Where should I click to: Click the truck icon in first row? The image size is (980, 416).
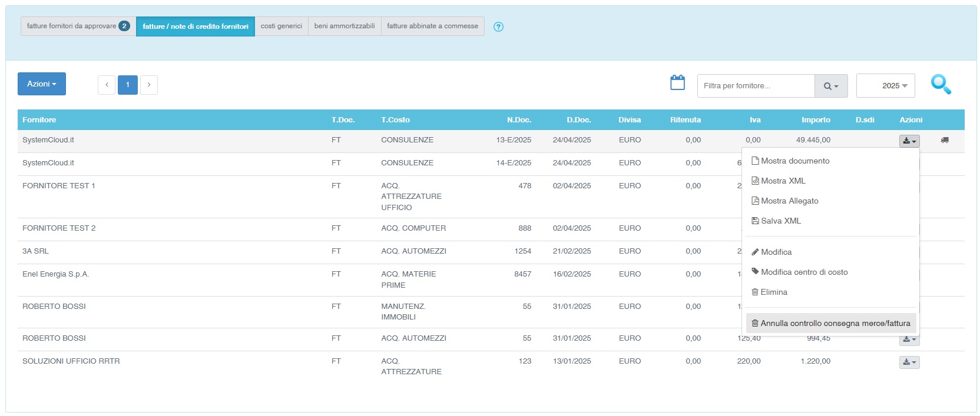[x=945, y=140]
